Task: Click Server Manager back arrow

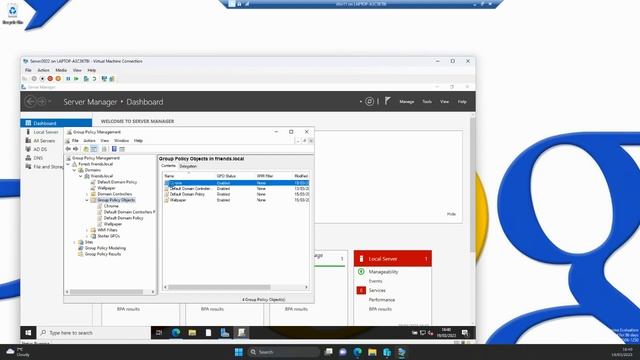Action: (x=30, y=101)
